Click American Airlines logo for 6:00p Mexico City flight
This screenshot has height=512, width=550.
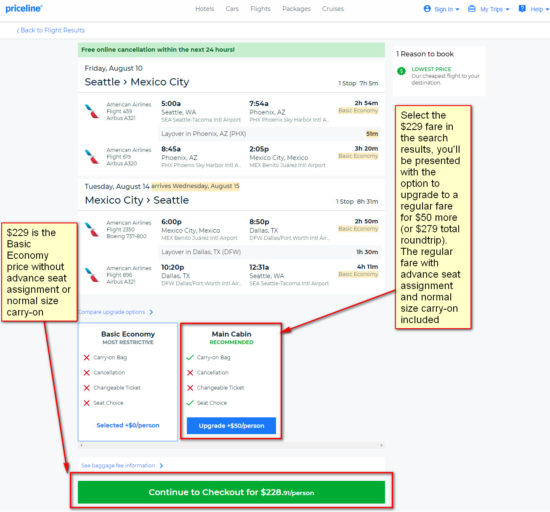(92, 229)
